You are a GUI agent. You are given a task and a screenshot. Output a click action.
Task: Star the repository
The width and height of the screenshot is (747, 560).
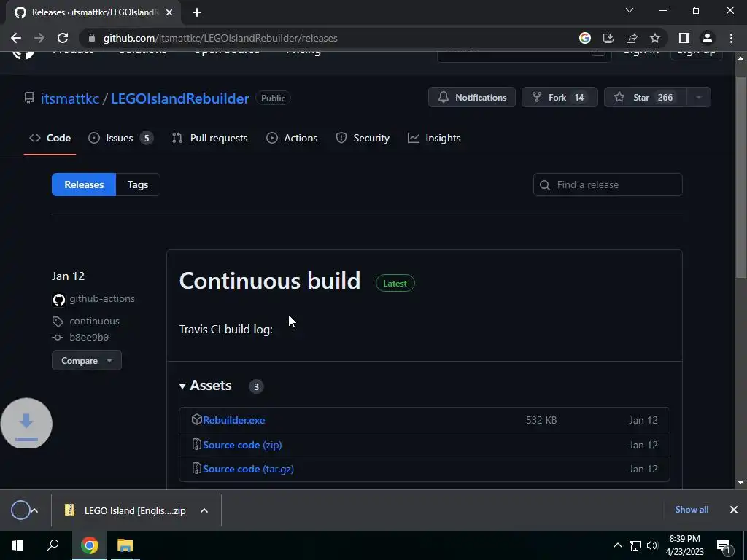point(646,97)
